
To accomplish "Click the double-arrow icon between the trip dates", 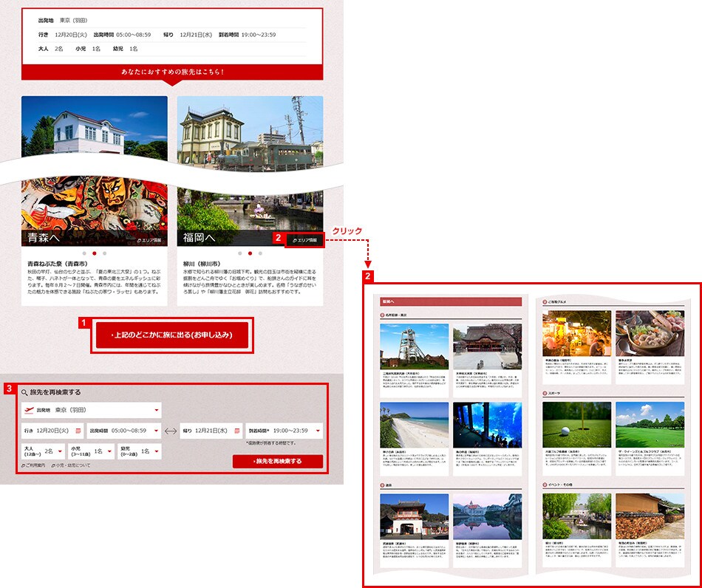I will (170, 431).
